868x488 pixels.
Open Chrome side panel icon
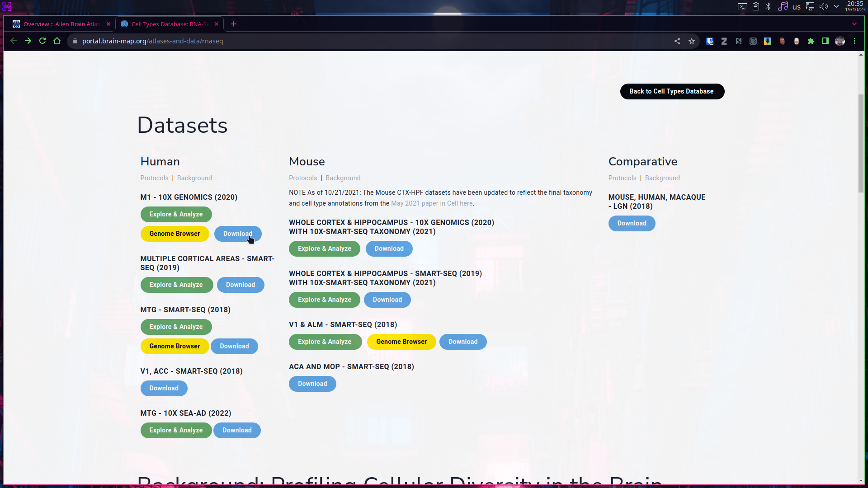pyautogui.click(x=825, y=41)
